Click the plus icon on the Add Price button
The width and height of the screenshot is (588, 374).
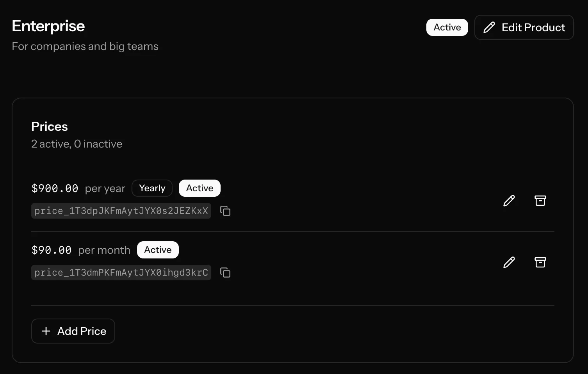46,331
